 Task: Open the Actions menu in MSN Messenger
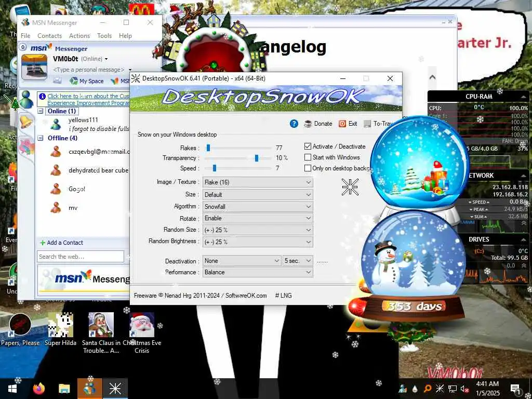click(x=79, y=36)
